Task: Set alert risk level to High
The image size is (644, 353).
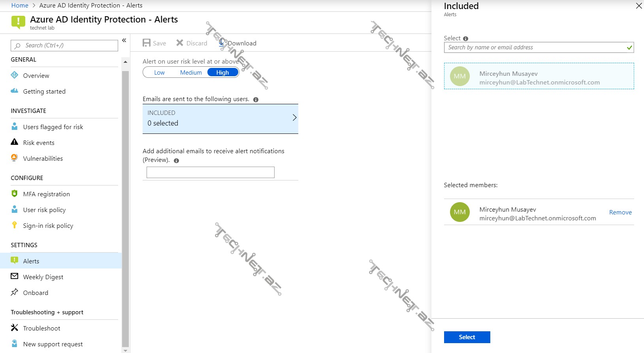Action: pyautogui.click(x=222, y=73)
